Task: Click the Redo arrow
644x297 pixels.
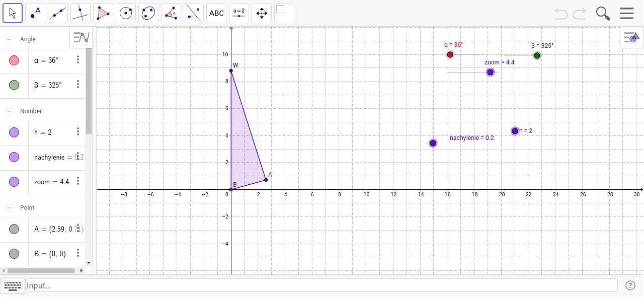Action: [x=580, y=13]
